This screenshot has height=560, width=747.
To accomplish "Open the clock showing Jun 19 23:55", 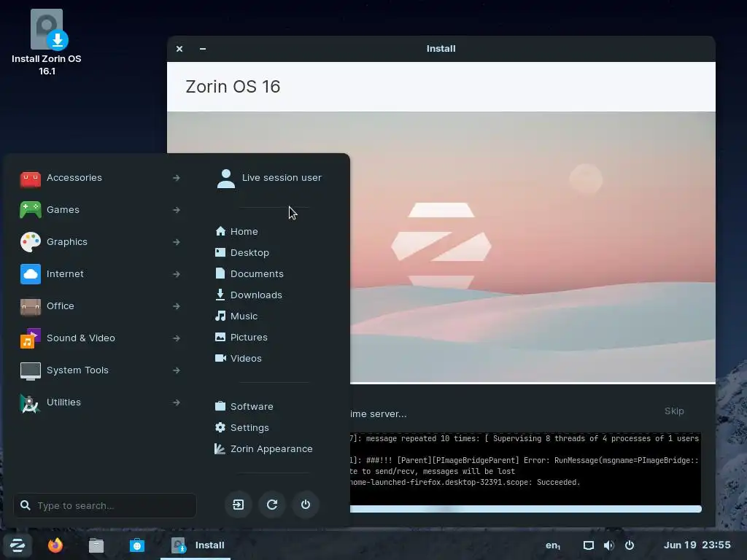I will pyautogui.click(x=697, y=545).
